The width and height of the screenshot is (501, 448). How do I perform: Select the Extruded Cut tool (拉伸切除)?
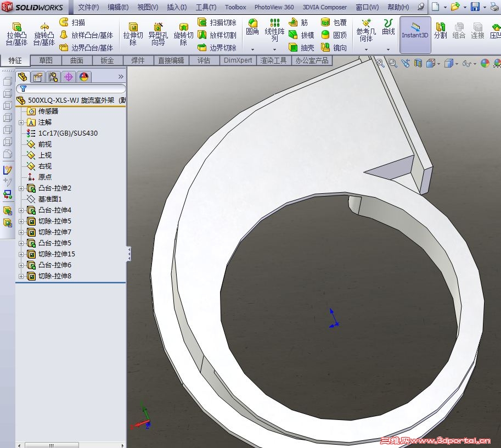point(133,34)
